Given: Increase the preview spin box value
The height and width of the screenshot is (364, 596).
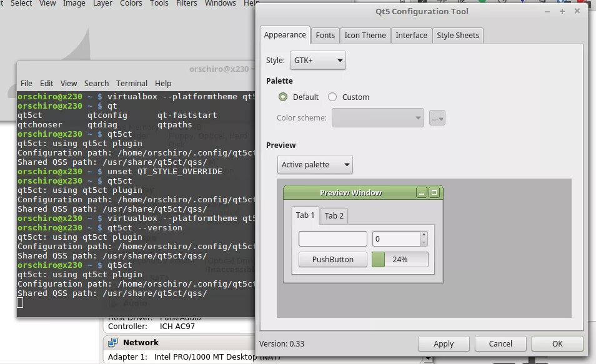Looking at the screenshot, I should [x=424, y=235].
